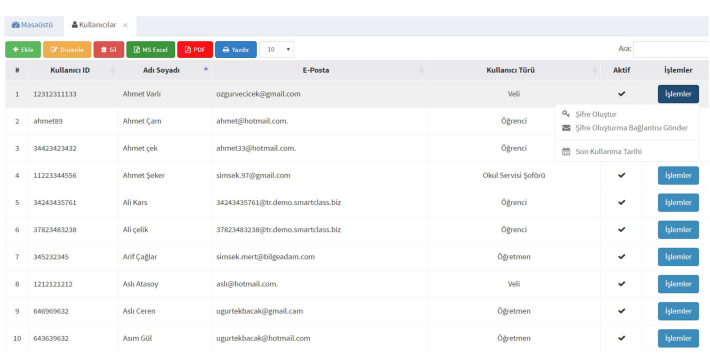710x361 pixels.
Task: Click the blue Yazdır print button
Action: [236, 50]
